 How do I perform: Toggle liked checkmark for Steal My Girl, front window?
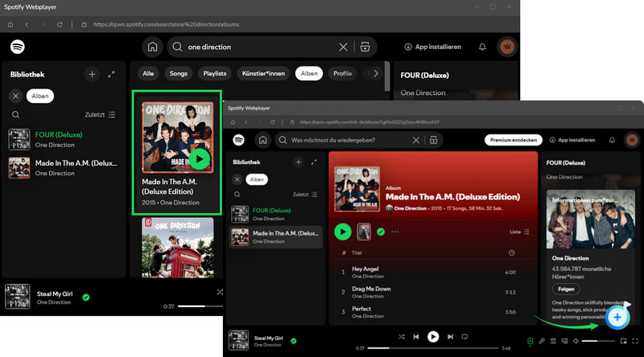tap(294, 341)
